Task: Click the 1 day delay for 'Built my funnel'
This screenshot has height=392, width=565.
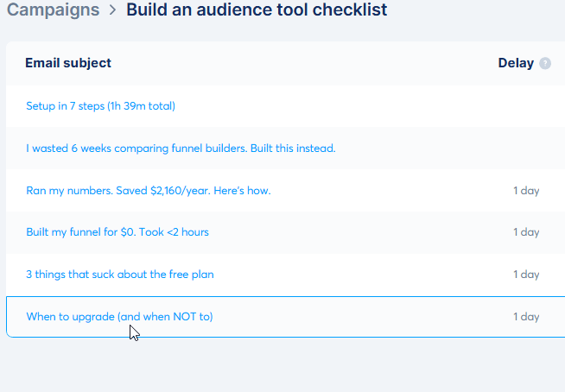Action: [x=526, y=232]
